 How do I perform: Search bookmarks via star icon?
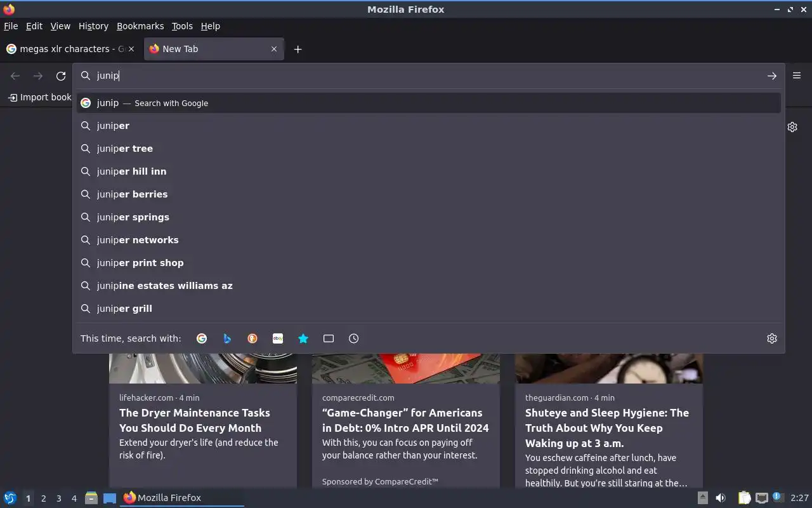[x=303, y=338]
